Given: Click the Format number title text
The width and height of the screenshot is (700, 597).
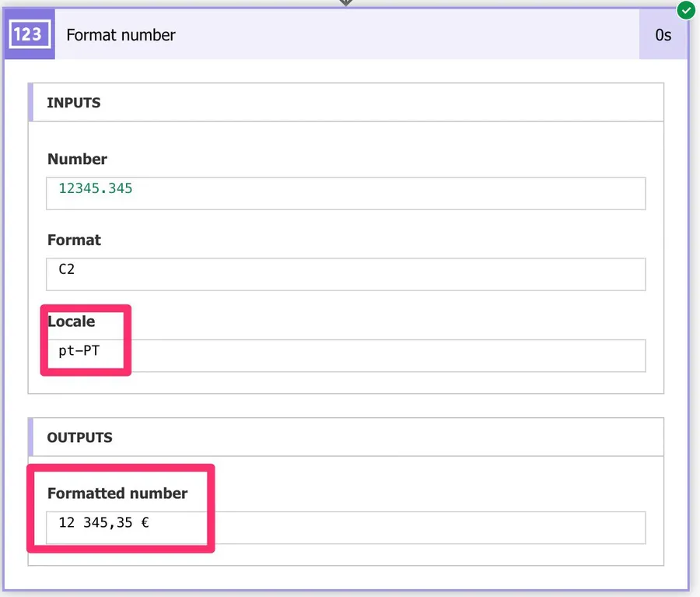Looking at the screenshot, I should (121, 35).
